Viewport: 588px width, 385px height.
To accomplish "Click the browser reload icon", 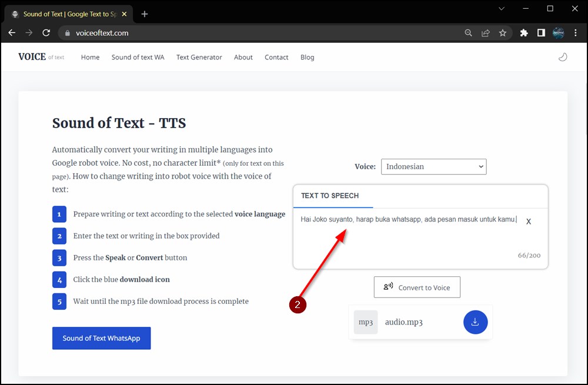I will 46,33.
